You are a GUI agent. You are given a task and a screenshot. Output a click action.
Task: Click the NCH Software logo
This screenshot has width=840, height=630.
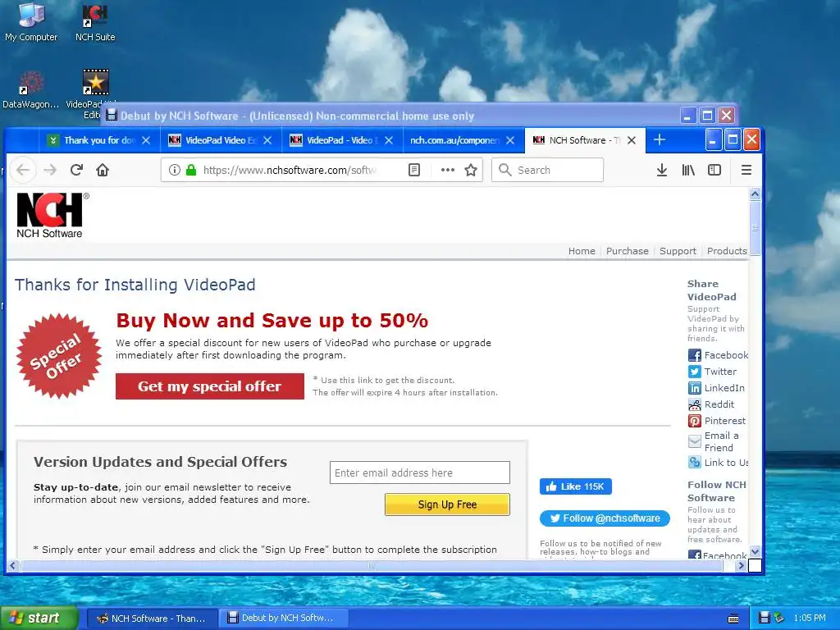52,216
